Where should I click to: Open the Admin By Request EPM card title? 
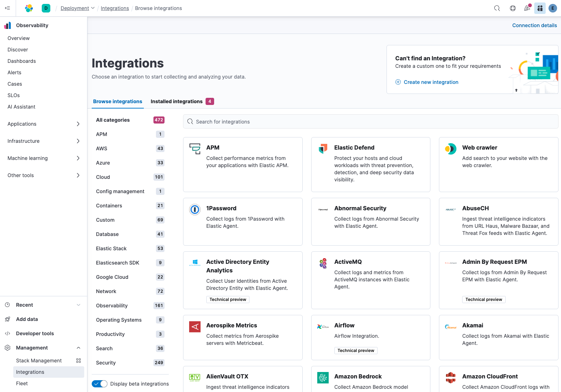point(494,262)
